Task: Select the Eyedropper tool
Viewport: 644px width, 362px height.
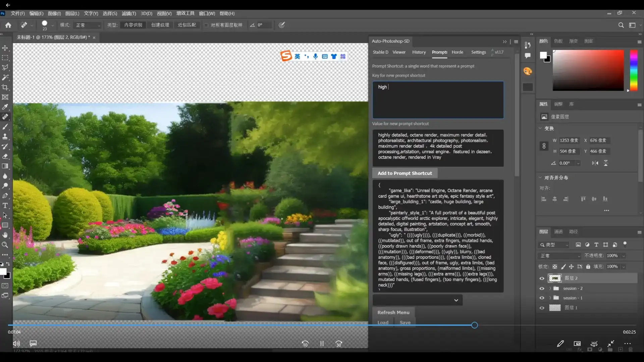Action: coord(5,107)
